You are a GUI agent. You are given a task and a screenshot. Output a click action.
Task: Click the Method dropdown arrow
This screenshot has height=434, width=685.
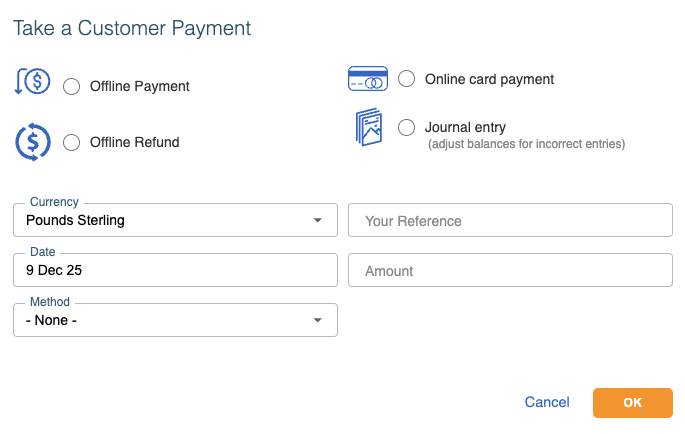point(318,320)
